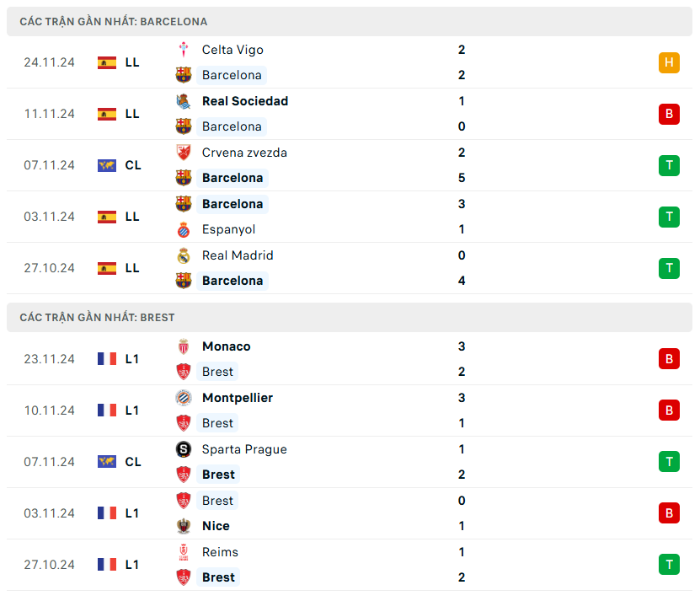The width and height of the screenshot is (700, 601).
Task: Click the Nice club crest
Action: [183, 526]
